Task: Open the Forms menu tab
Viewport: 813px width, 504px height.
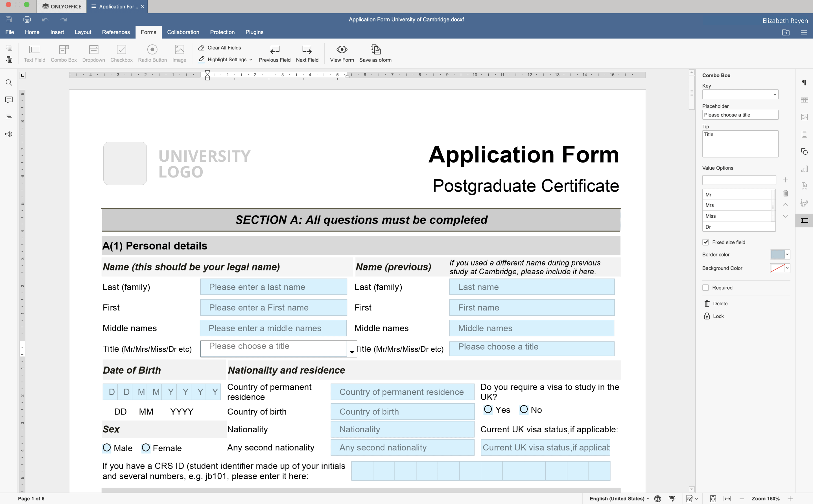Action: tap(149, 32)
